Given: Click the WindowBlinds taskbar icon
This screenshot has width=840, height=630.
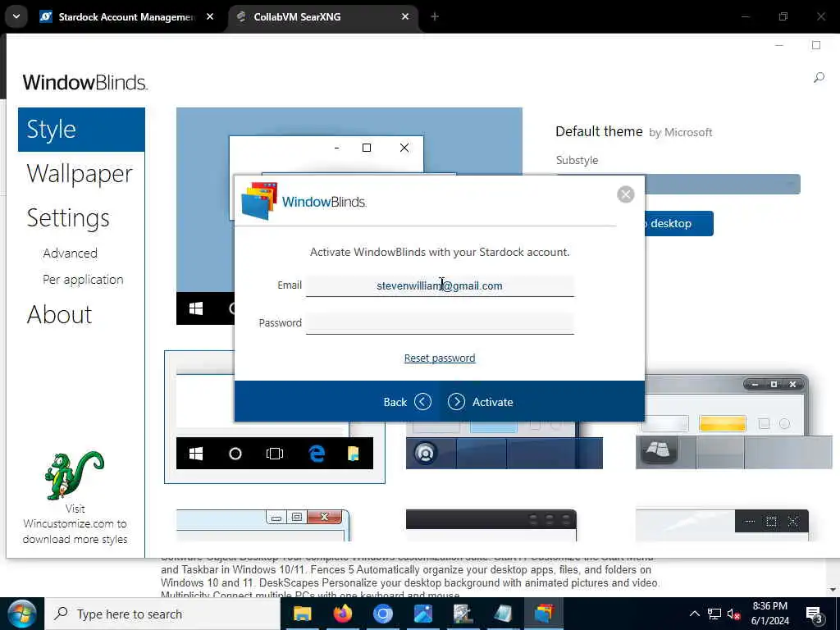Looking at the screenshot, I should click(544, 614).
